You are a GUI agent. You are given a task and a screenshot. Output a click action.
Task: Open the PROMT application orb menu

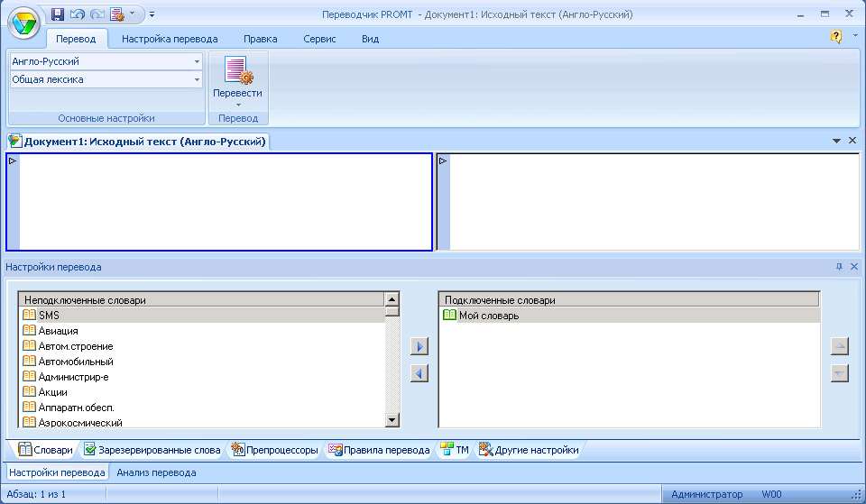pos(23,23)
